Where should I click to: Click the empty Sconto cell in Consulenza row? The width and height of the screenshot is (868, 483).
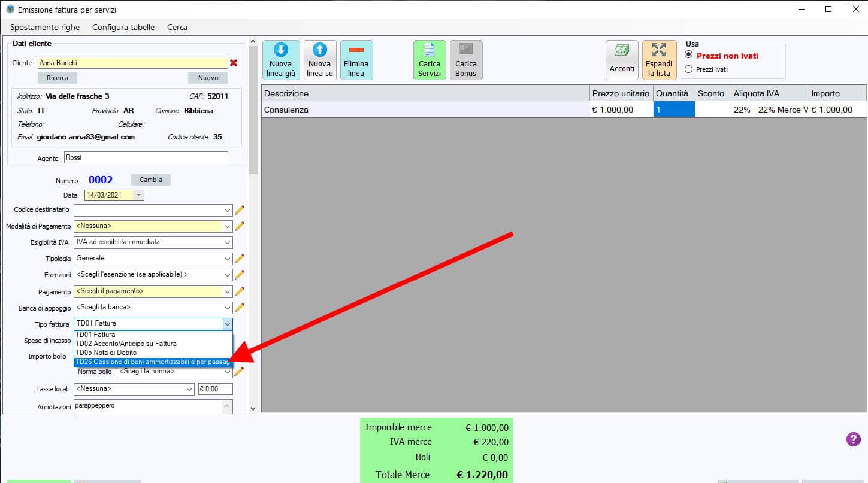tap(713, 110)
